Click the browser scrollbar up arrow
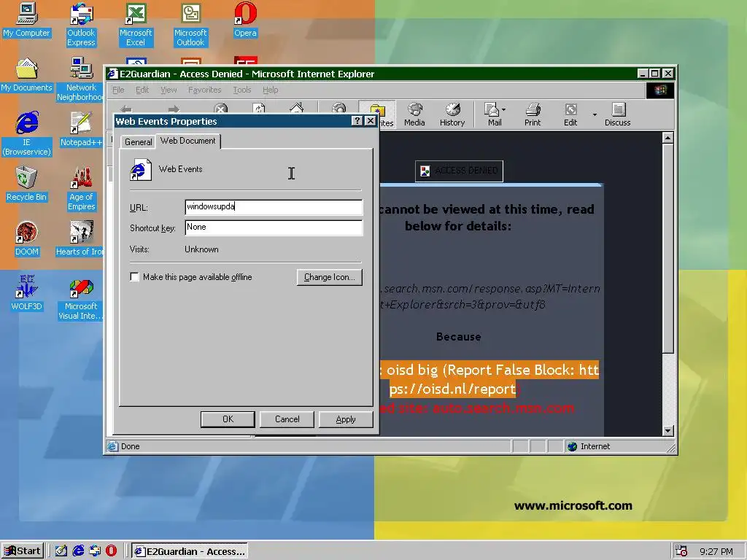747x560 pixels. coord(668,138)
